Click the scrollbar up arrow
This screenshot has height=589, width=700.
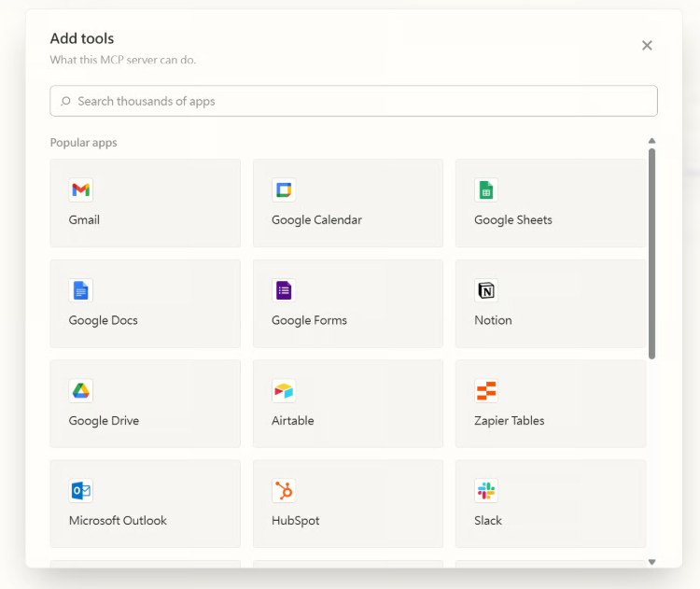651,141
